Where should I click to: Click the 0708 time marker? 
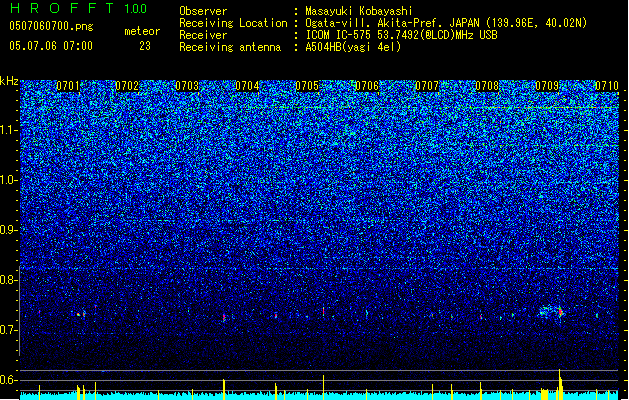click(x=487, y=86)
